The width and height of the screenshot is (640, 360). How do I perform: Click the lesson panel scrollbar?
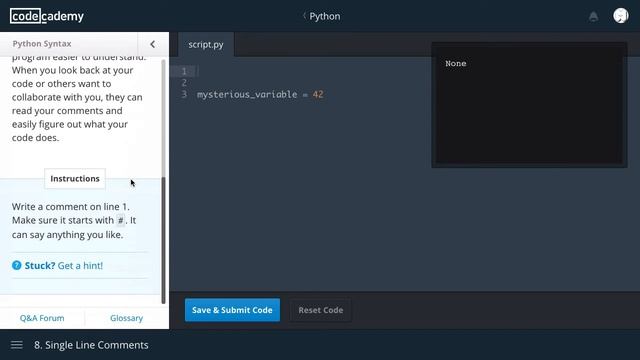tap(164, 240)
